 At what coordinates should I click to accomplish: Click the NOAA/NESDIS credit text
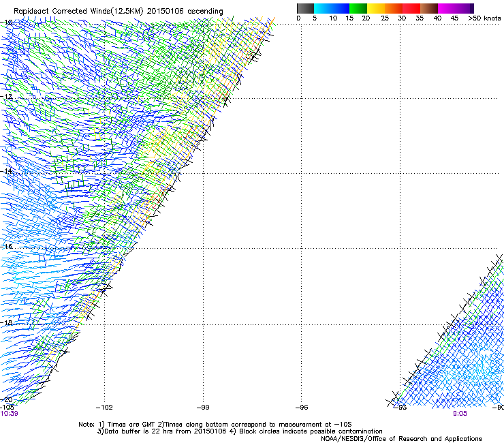(401, 439)
